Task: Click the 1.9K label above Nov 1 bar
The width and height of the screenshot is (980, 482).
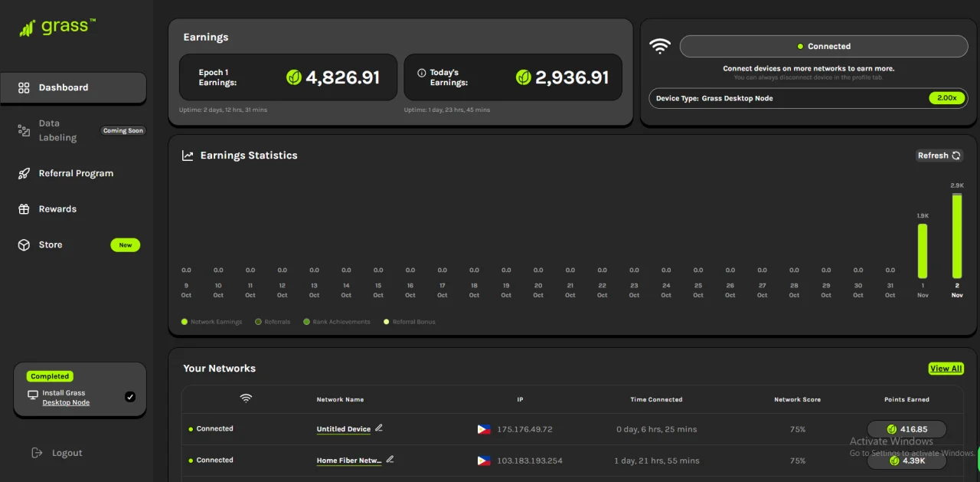Action: pyautogui.click(x=923, y=216)
